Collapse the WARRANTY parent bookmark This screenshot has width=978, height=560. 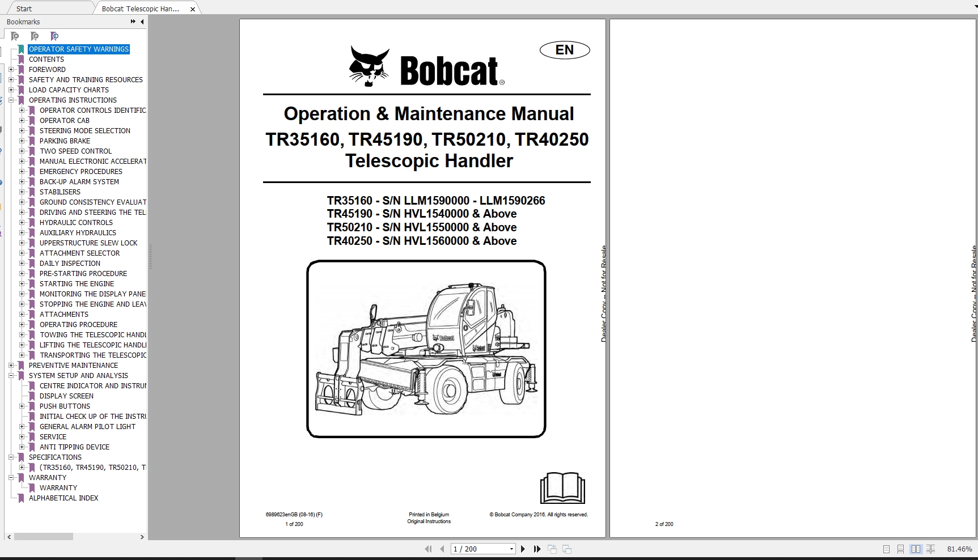pos(11,478)
